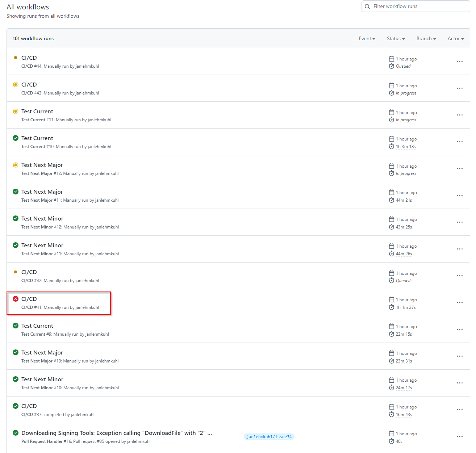The width and height of the screenshot is (476, 453).
Task: Open the Pull Request Handler #16 run
Action: click(116, 433)
